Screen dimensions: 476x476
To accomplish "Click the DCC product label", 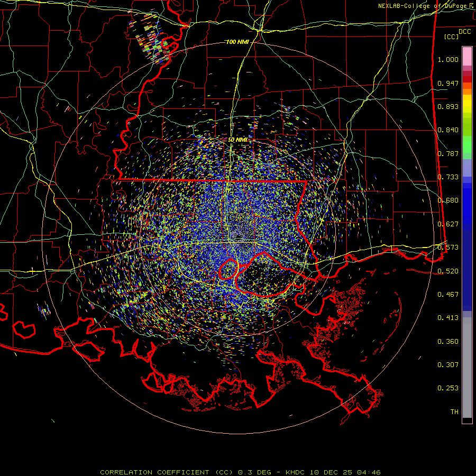I will (464, 32).
